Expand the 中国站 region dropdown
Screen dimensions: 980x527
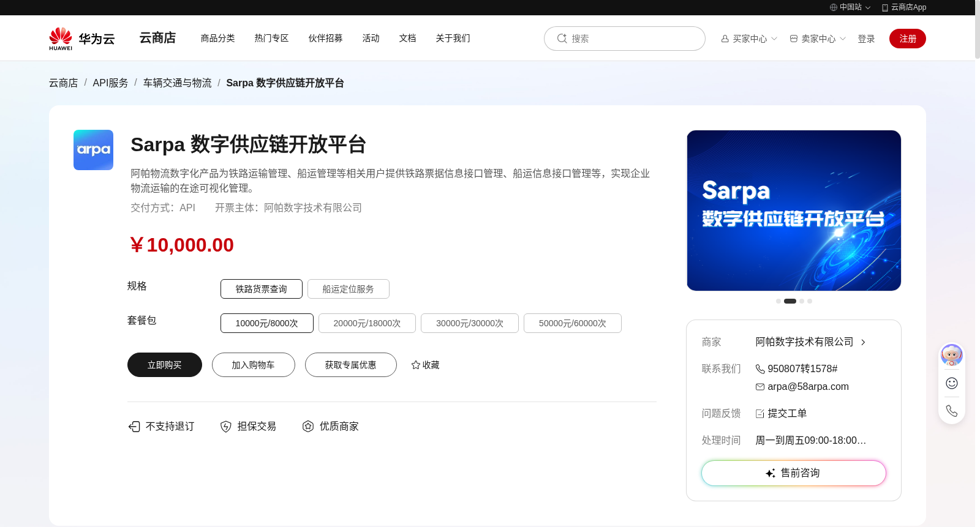[868, 8]
